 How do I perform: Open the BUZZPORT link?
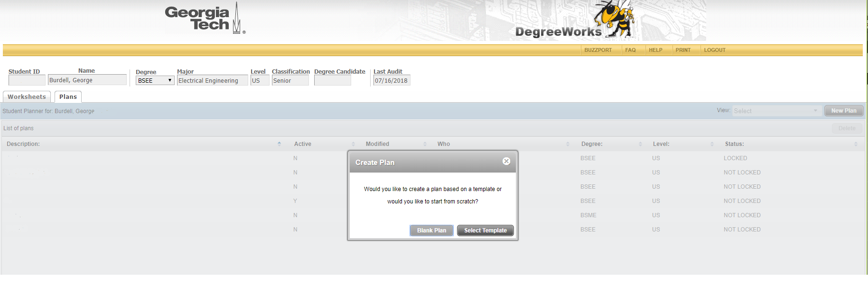pos(598,50)
